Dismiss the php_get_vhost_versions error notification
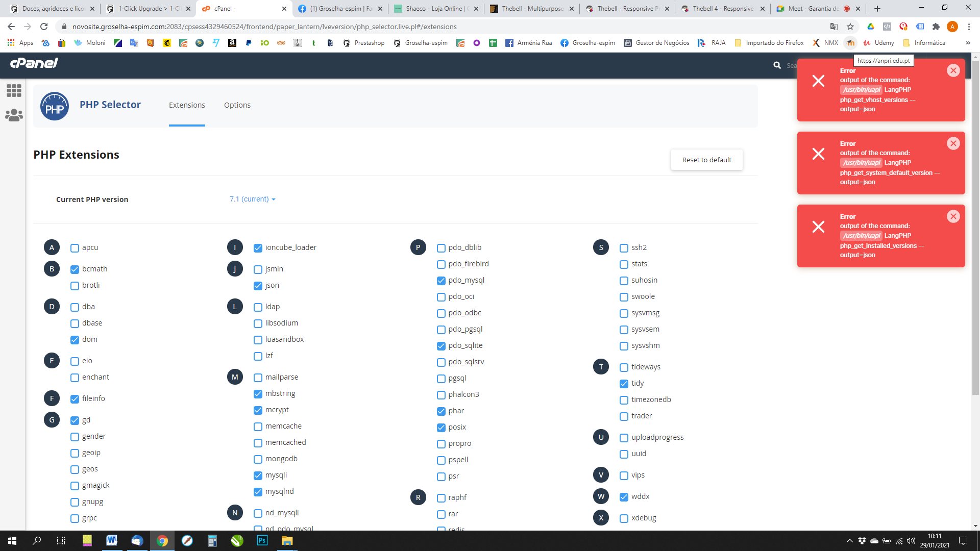 (953, 70)
